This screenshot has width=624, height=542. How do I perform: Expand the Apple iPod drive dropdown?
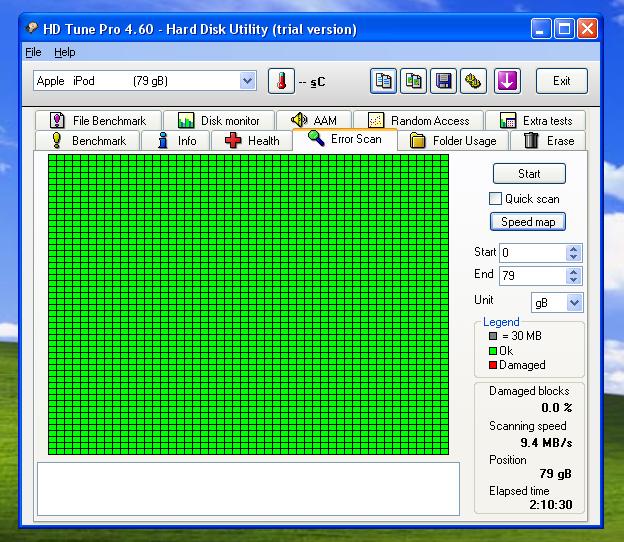pos(247,81)
